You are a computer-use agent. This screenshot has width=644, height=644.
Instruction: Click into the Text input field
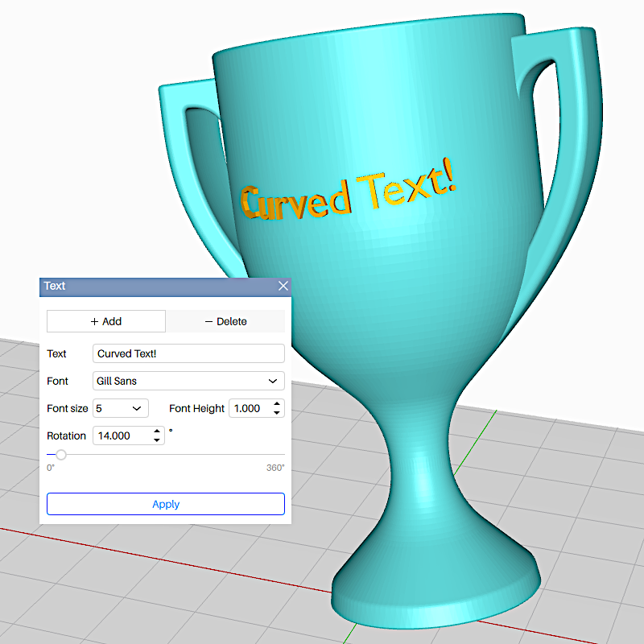188,353
